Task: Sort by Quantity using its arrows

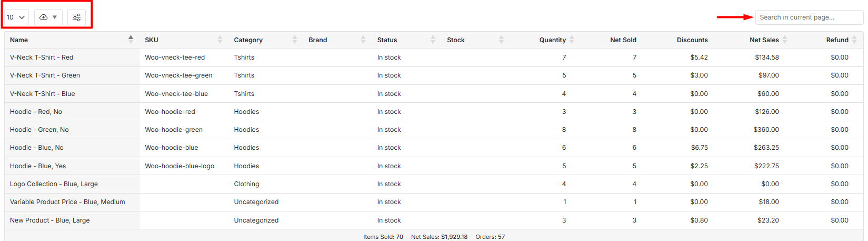Action: (x=572, y=40)
